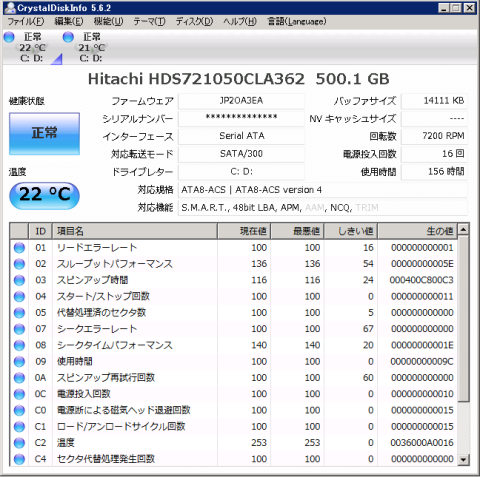Click the 生の値 column header

coord(418,231)
